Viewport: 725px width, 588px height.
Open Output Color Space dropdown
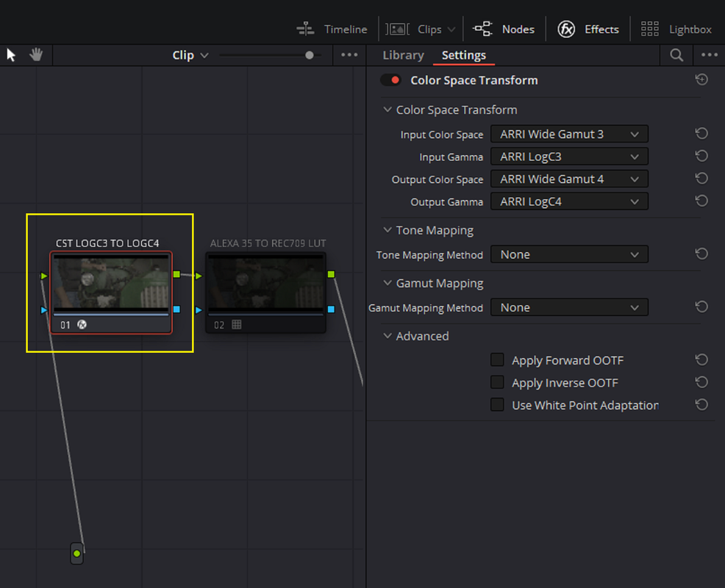[x=569, y=179]
